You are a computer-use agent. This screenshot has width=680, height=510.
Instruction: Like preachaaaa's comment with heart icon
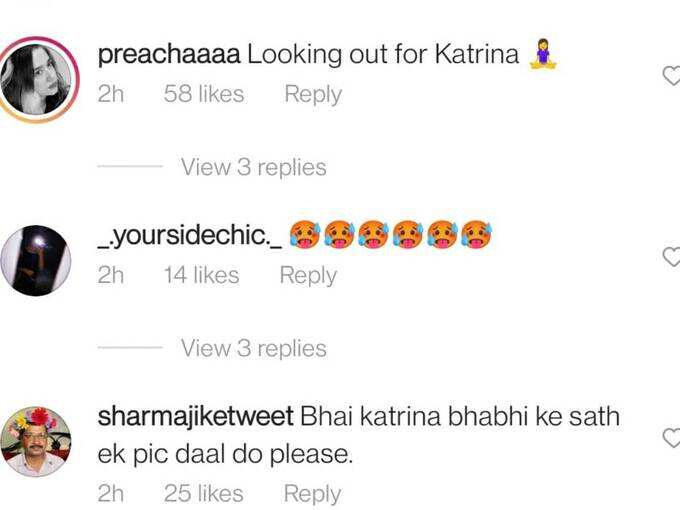click(672, 76)
